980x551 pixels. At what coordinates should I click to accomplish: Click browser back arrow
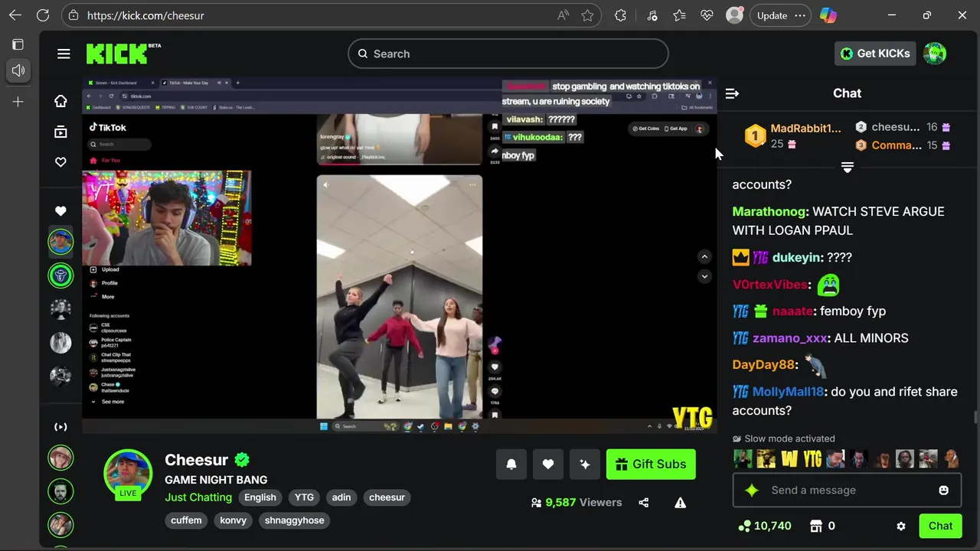(15, 15)
